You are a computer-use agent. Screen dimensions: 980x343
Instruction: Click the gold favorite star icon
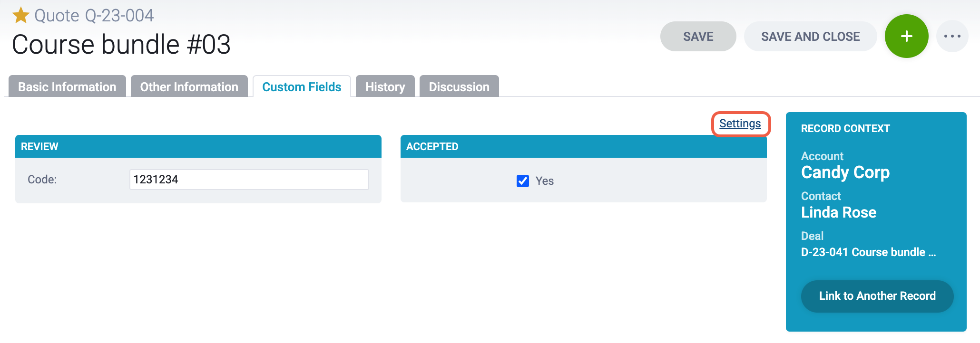[20, 16]
